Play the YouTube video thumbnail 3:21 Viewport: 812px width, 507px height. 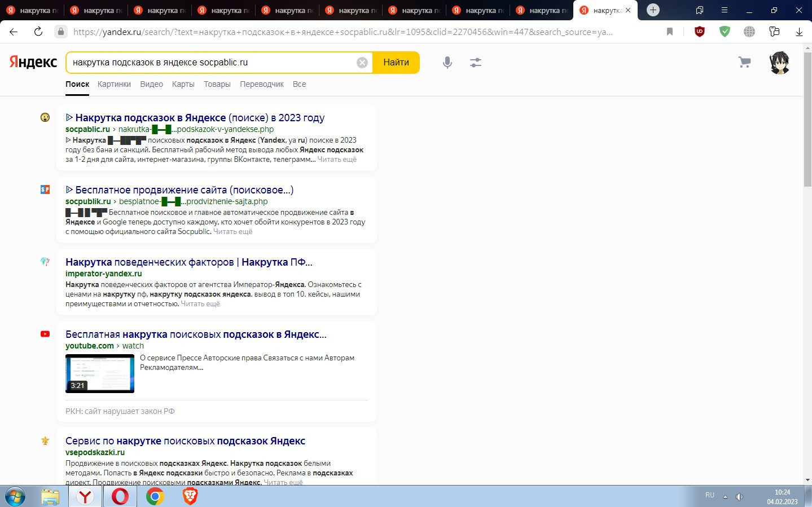(x=100, y=373)
